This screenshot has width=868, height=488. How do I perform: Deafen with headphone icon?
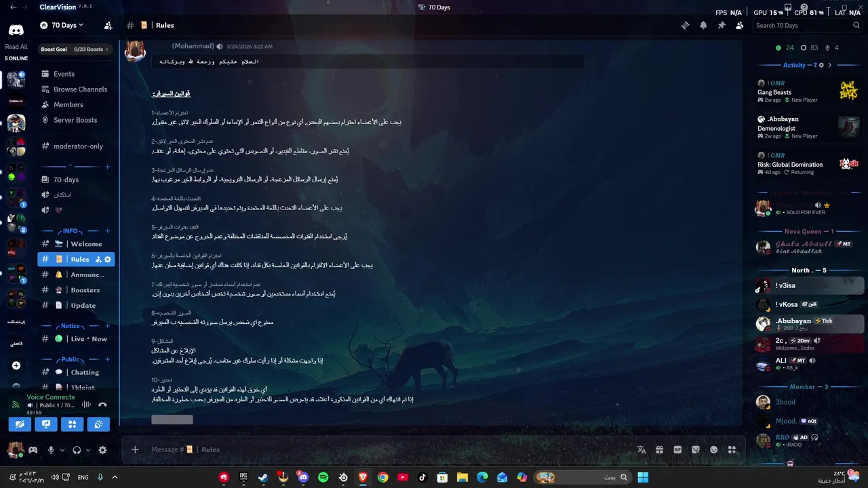(x=77, y=450)
